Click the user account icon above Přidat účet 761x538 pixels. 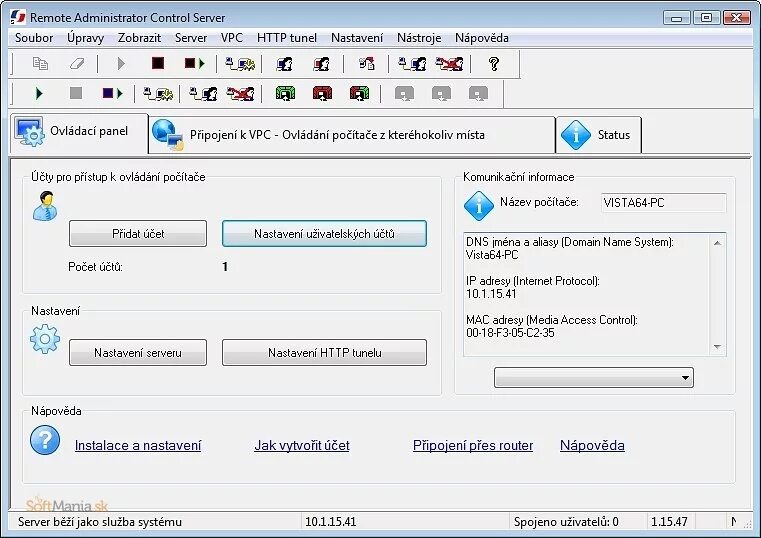pyautogui.click(x=45, y=206)
